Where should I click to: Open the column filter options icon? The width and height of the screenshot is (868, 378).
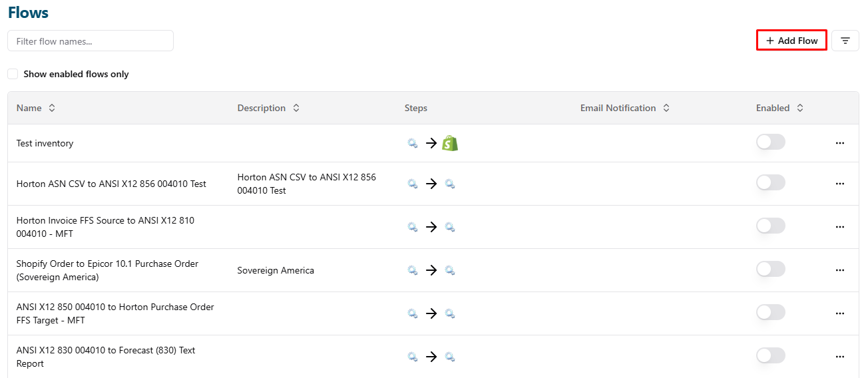tap(845, 41)
